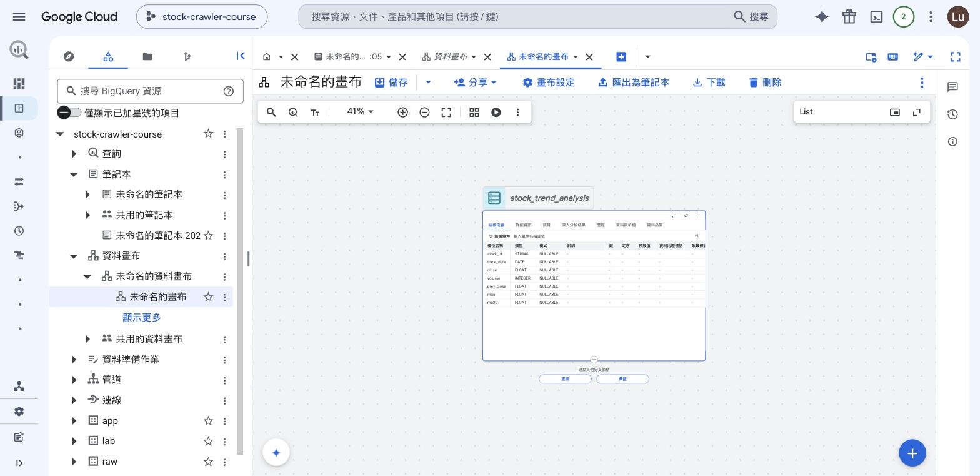Click 匯出為筆記本 button

pos(634,82)
